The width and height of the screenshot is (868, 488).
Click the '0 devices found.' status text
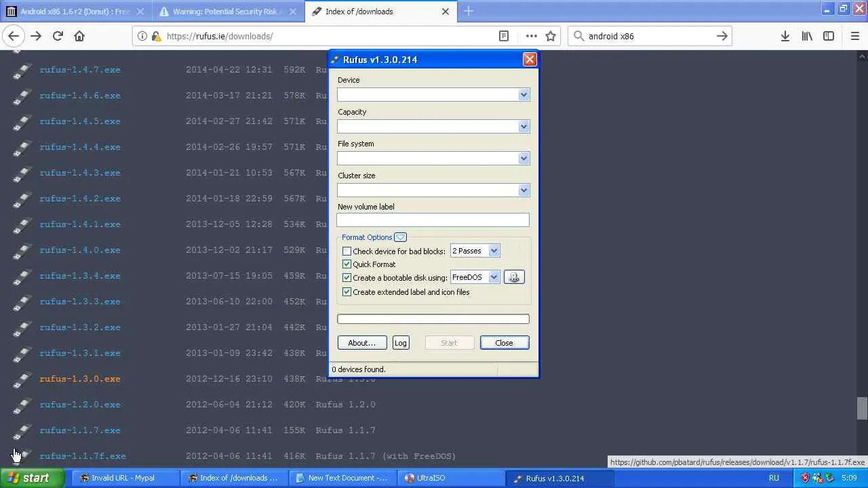[x=358, y=369]
